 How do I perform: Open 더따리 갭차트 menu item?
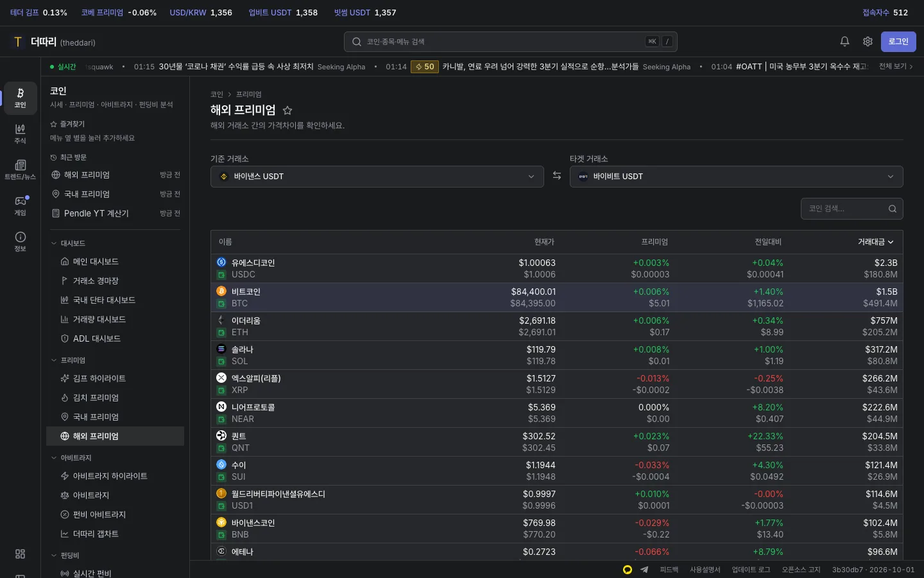coord(116,534)
